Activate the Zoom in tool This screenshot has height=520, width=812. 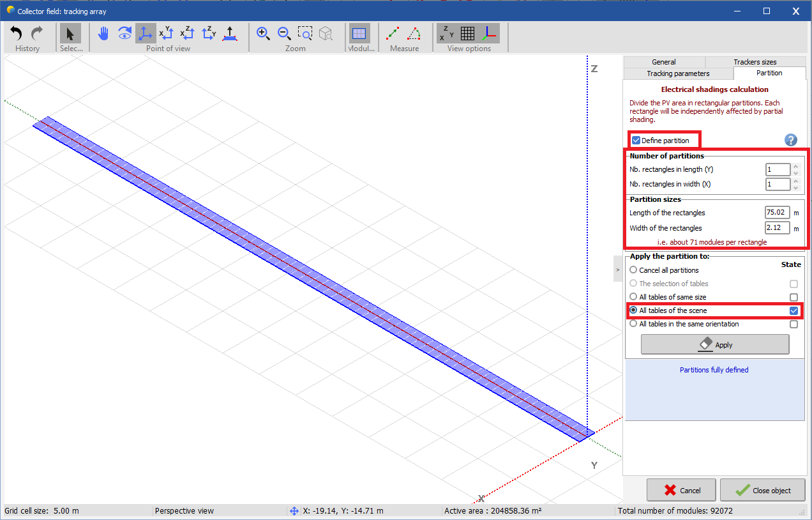click(263, 33)
